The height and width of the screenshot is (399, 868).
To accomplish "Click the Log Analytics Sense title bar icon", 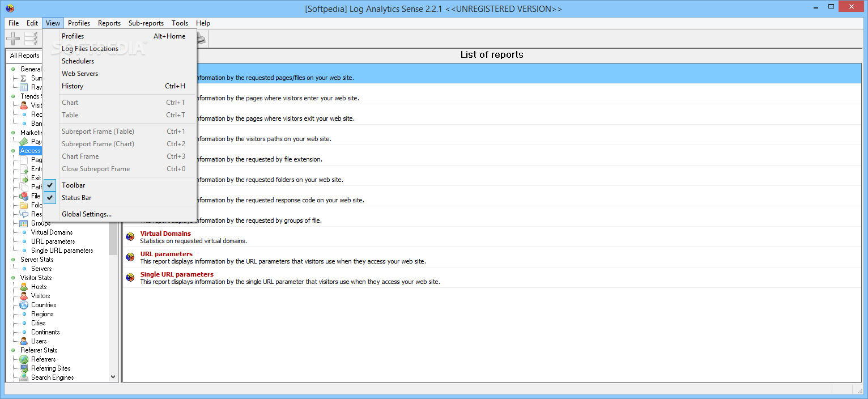I will (10, 9).
